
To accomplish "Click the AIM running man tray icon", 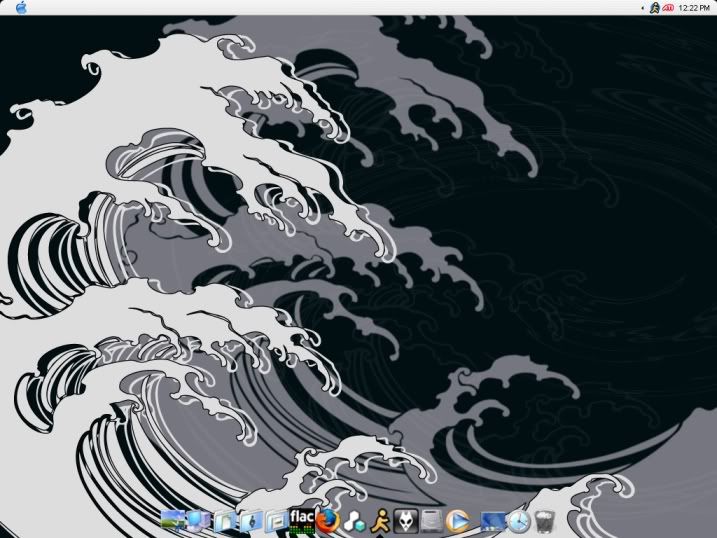I will [654, 8].
